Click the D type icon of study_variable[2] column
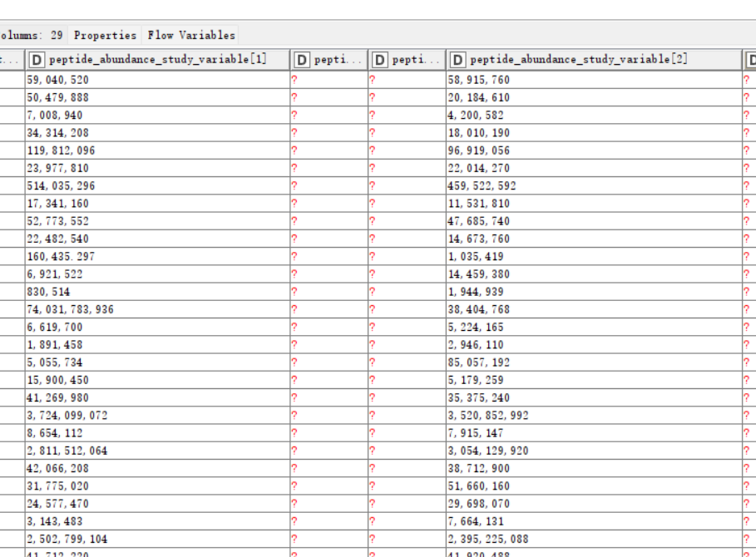The height and width of the screenshot is (557, 756). tap(457, 60)
